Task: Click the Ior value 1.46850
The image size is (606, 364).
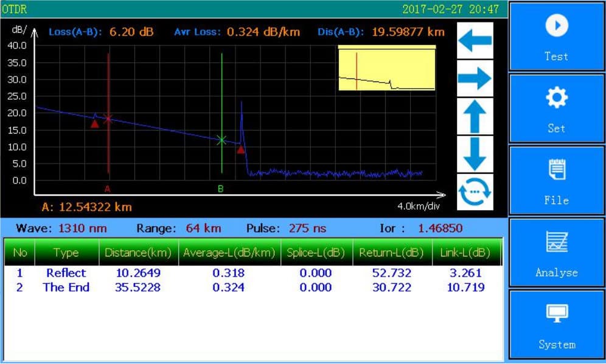Action: pyautogui.click(x=440, y=228)
